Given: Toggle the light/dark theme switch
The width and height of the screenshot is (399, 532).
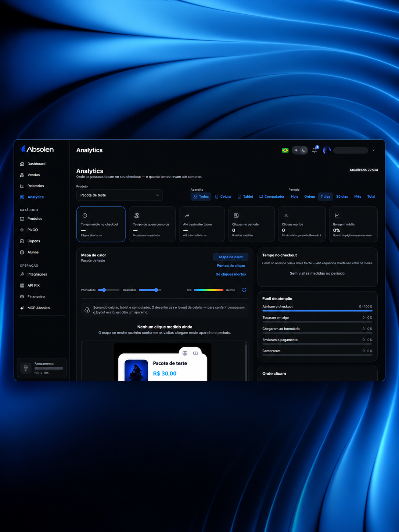Looking at the screenshot, I should (300, 150).
